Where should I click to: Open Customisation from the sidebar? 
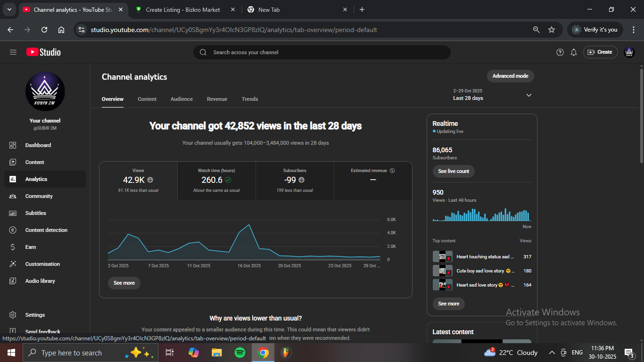coord(42,264)
